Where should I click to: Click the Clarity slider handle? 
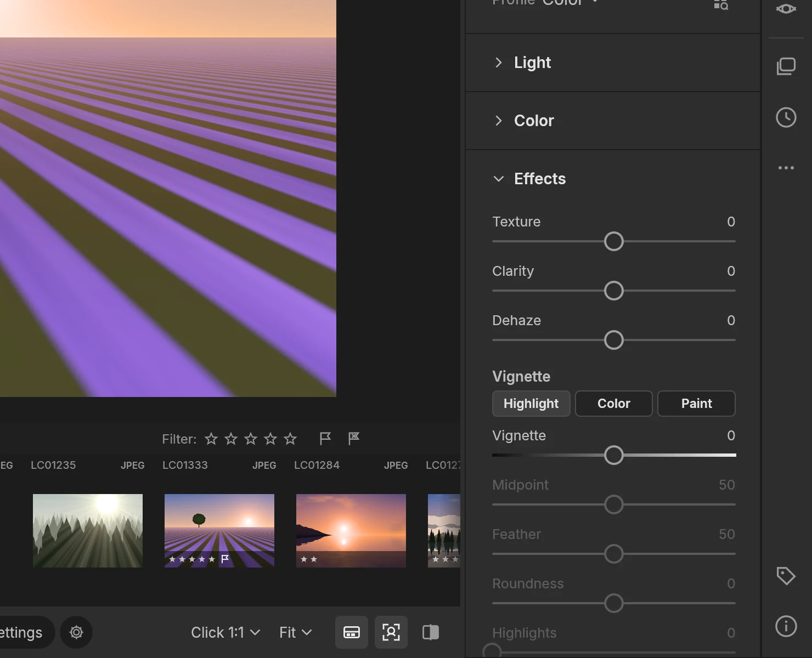tap(614, 291)
